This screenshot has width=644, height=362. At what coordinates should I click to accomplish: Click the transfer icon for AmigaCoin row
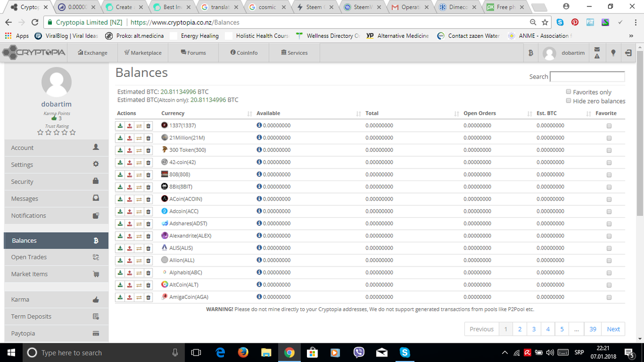tap(139, 297)
